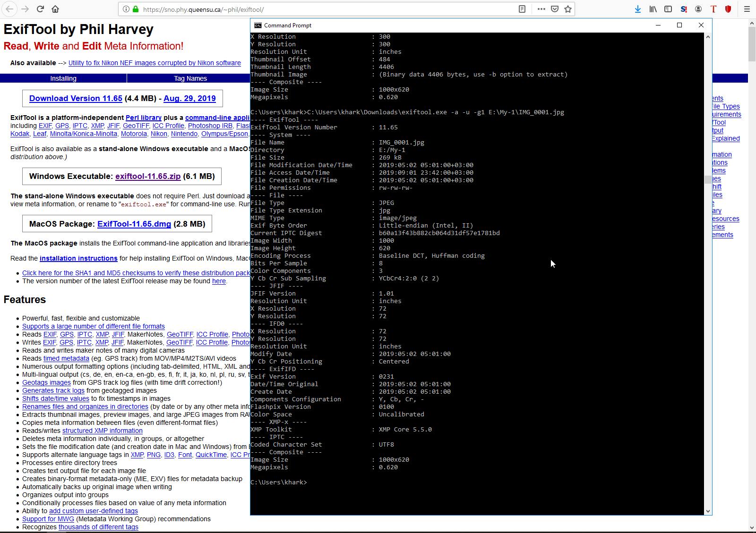The image size is (756, 533).
Task: Click the Command Prompt title bar icon
Action: [258, 25]
